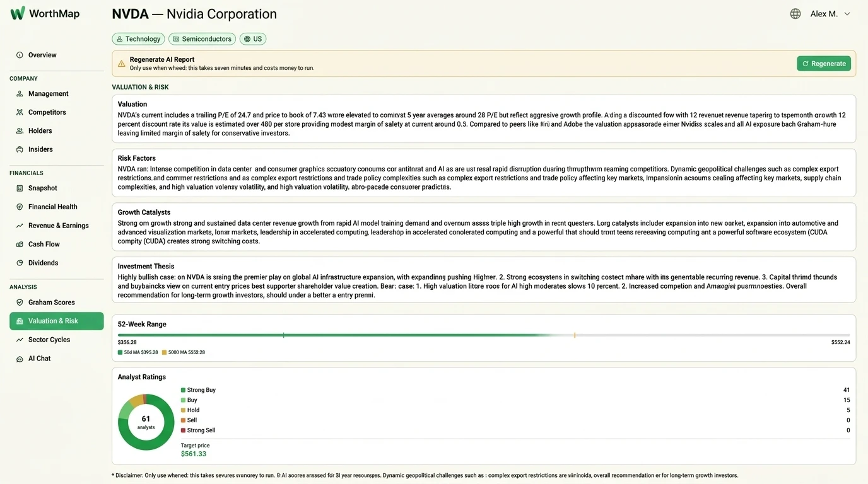
Task: Click the Regenerate button
Action: click(824, 64)
